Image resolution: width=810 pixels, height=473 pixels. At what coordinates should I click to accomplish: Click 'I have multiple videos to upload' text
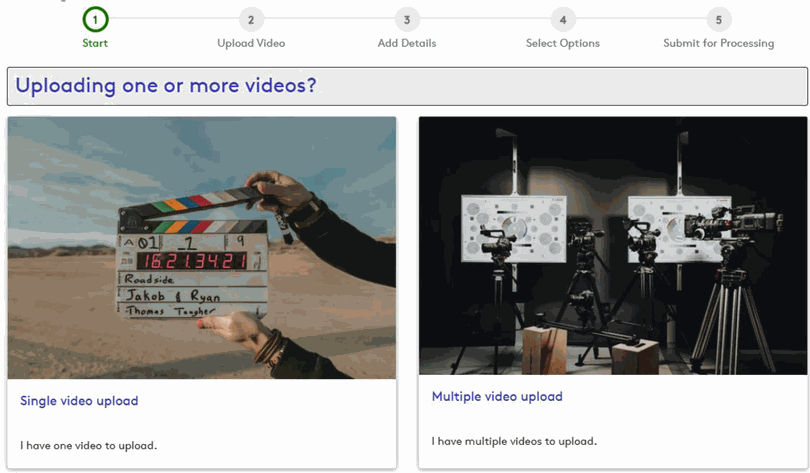pos(514,441)
